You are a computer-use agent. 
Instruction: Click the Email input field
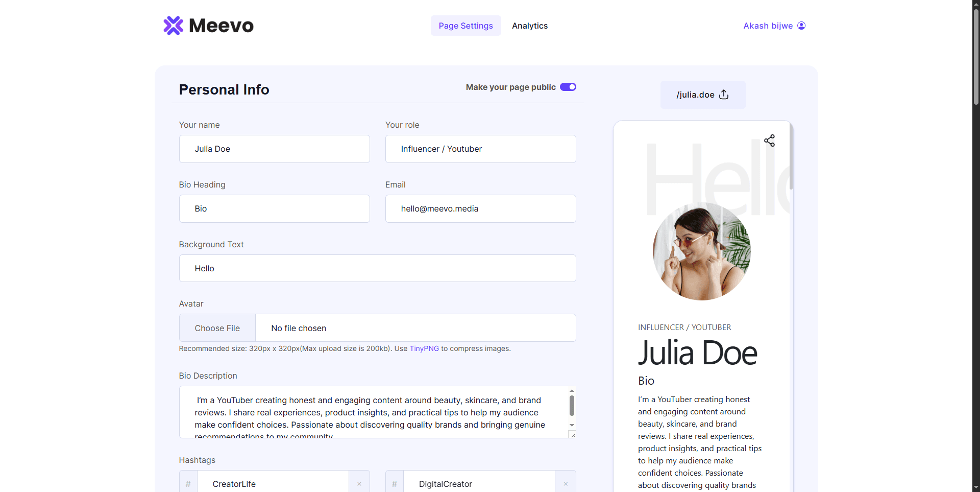(480, 208)
